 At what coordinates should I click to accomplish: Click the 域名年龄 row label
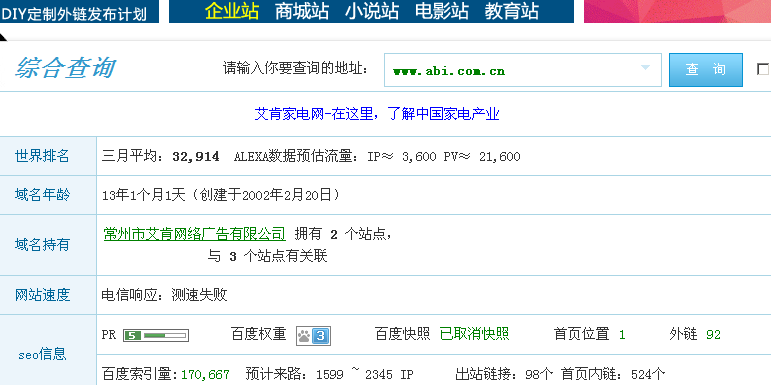pos(42,195)
